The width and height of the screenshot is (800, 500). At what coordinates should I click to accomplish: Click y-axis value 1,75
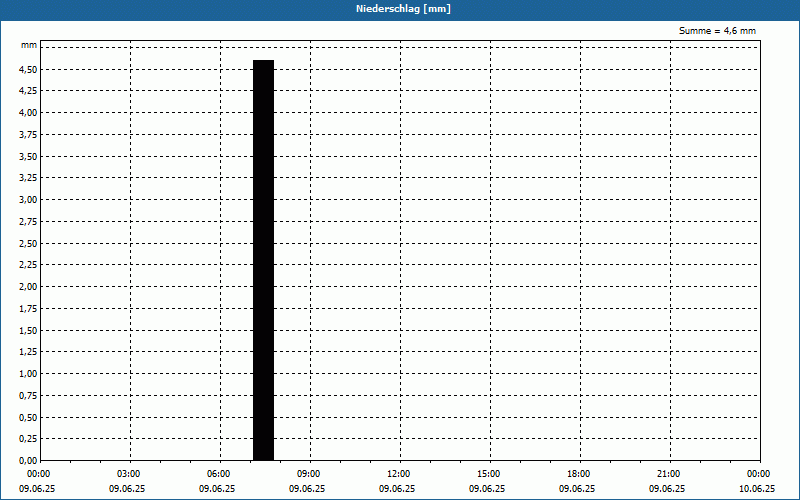pyautogui.click(x=28, y=309)
